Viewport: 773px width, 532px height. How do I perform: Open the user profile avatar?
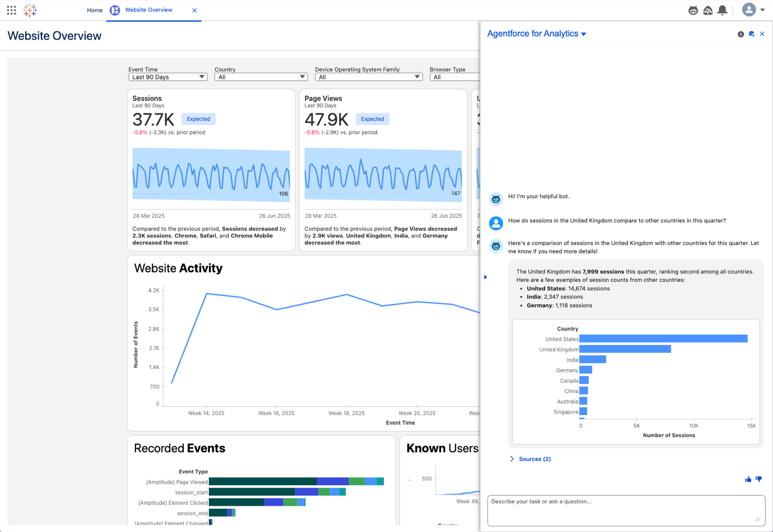[749, 9]
